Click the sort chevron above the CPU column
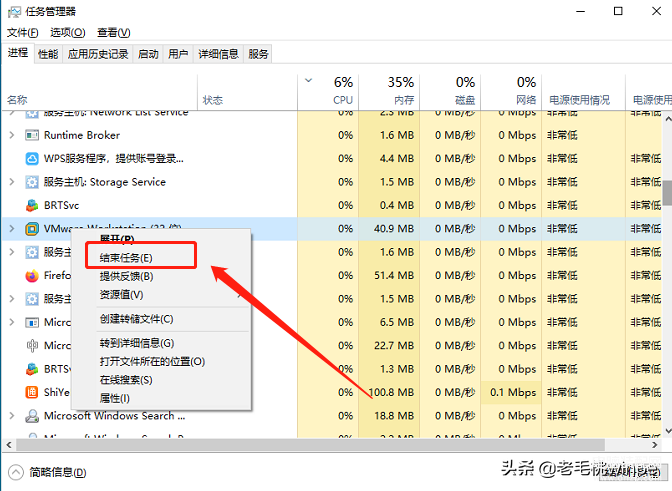This screenshot has width=672, height=491. [308, 80]
